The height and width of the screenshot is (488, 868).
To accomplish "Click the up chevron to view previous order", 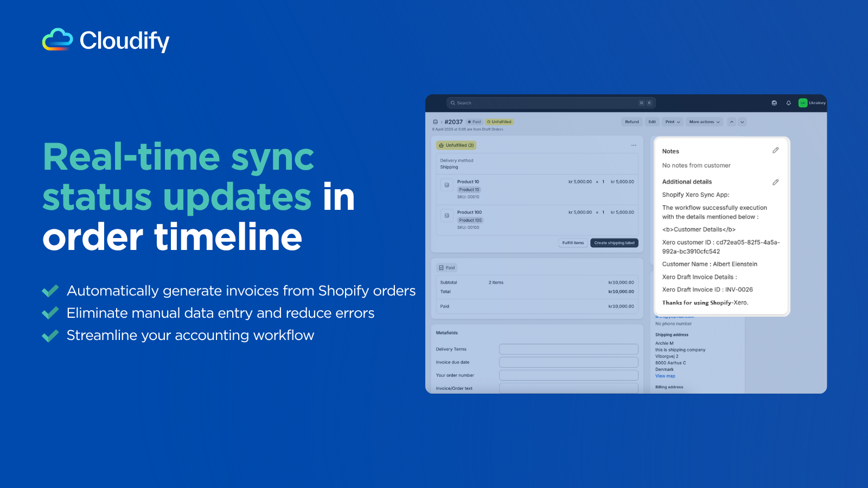I will point(732,121).
